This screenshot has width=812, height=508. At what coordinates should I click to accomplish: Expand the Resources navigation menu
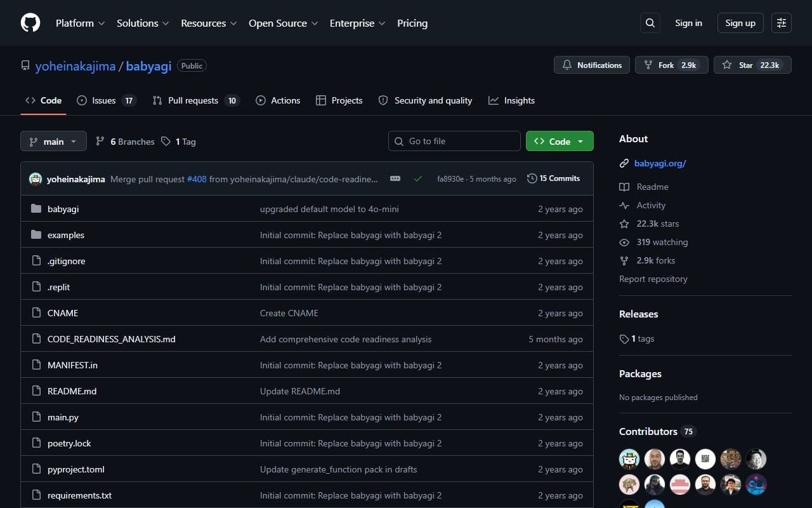pos(209,23)
